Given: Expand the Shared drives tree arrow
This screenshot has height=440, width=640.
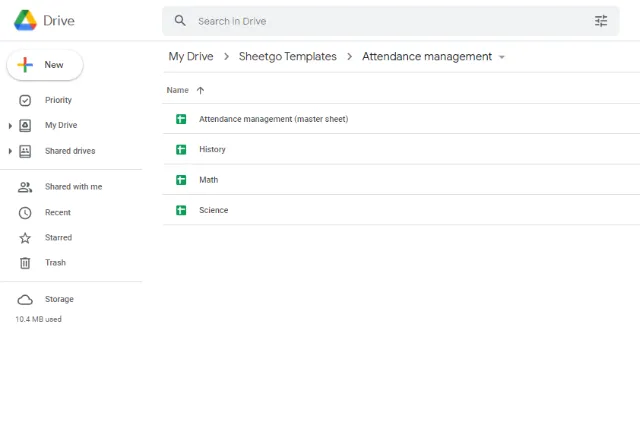Looking at the screenshot, I should click(10, 151).
